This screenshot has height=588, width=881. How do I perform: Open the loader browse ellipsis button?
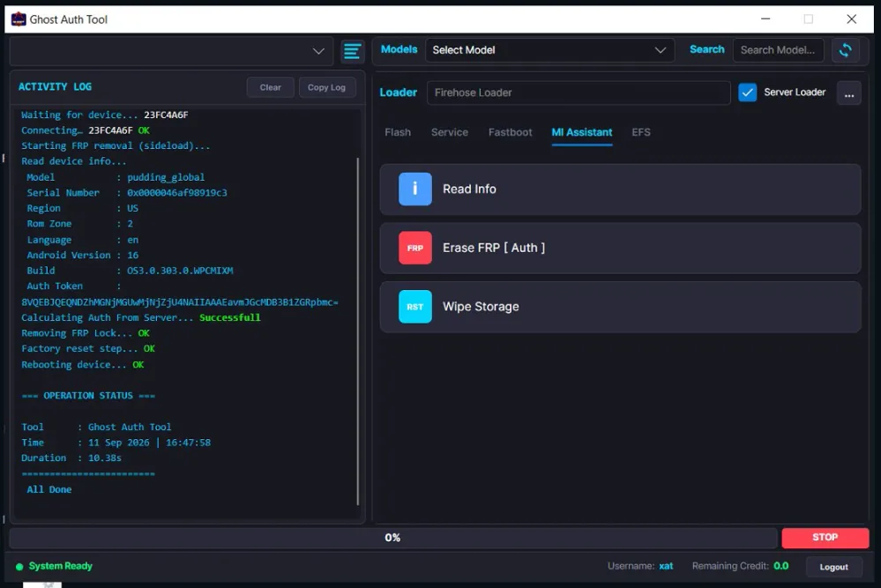[849, 93]
